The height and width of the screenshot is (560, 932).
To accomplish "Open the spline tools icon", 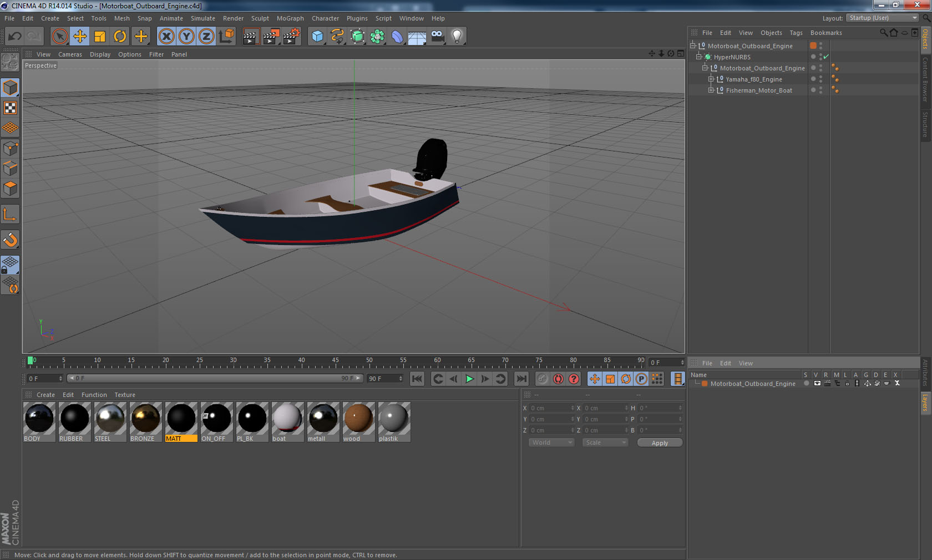I will pyautogui.click(x=337, y=37).
